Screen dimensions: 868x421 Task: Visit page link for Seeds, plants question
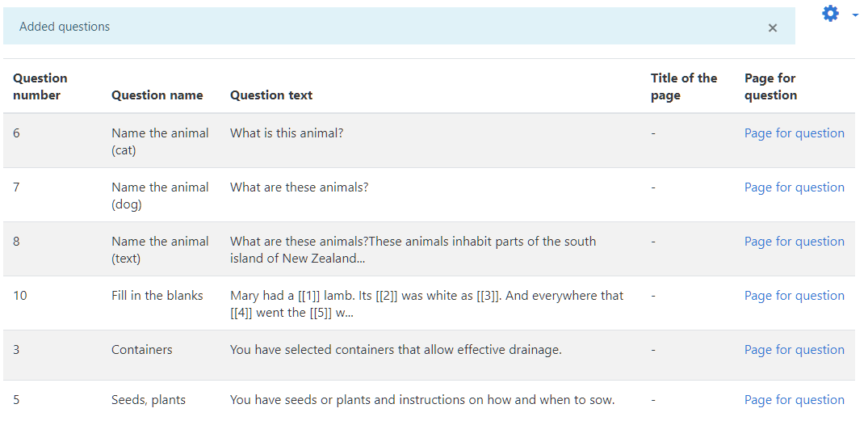pyautogui.click(x=794, y=400)
